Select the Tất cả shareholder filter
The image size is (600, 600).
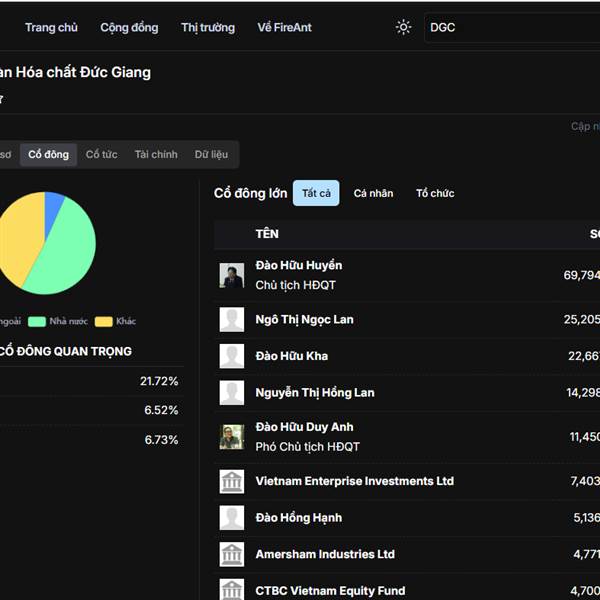316,193
